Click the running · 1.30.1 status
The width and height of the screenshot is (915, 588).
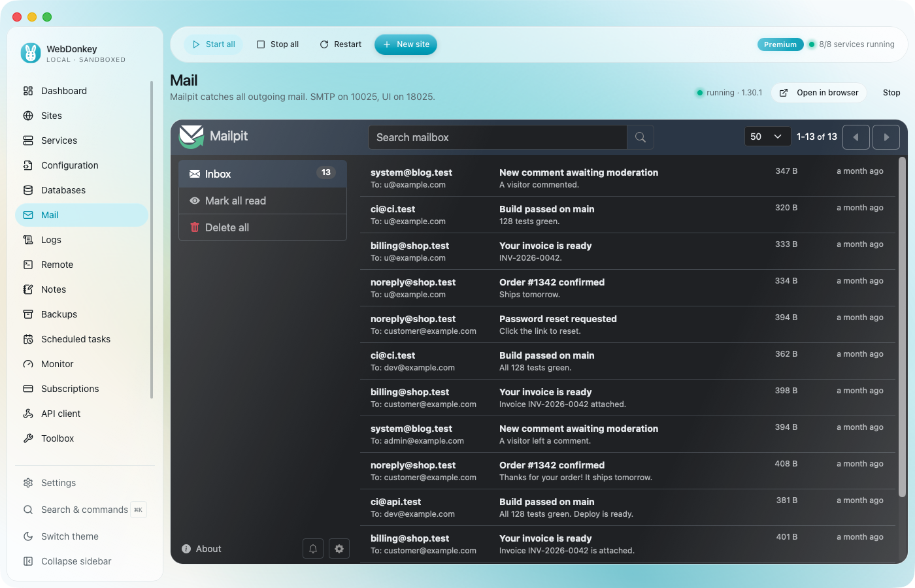pyautogui.click(x=729, y=93)
